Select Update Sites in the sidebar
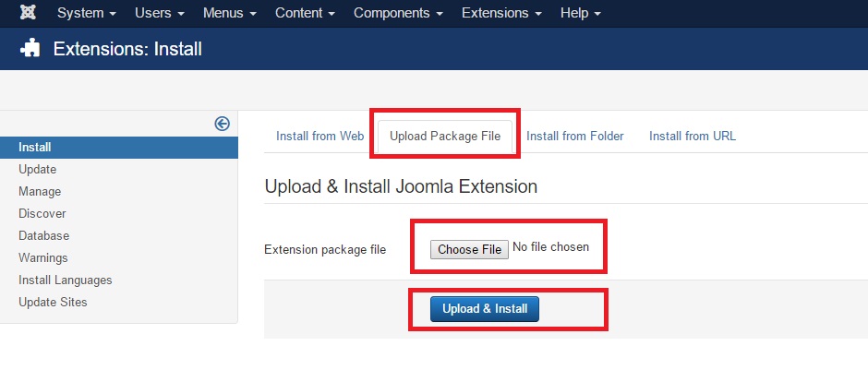The height and width of the screenshot is (370, 868). [x=54, y=302]
